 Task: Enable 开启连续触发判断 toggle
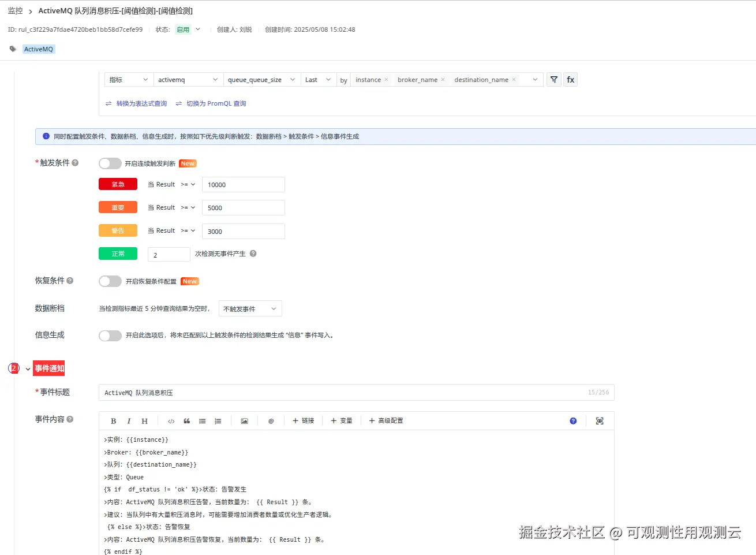(x=110, y=163)
